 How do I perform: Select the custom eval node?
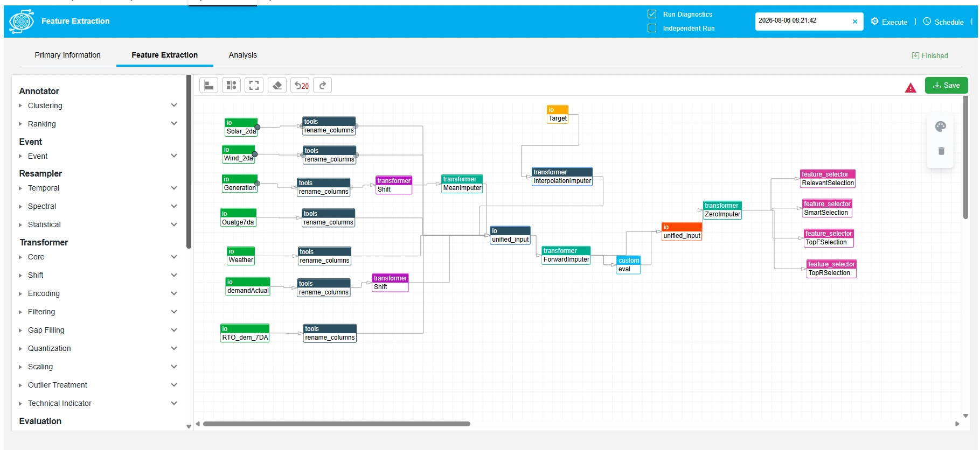[x=629, y=265]
